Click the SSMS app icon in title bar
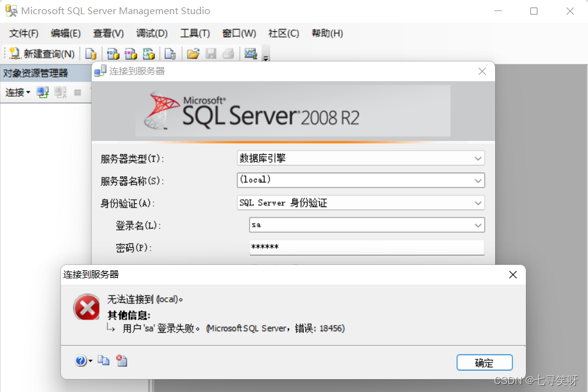588x392 pixels. click(x=11, y=11)
